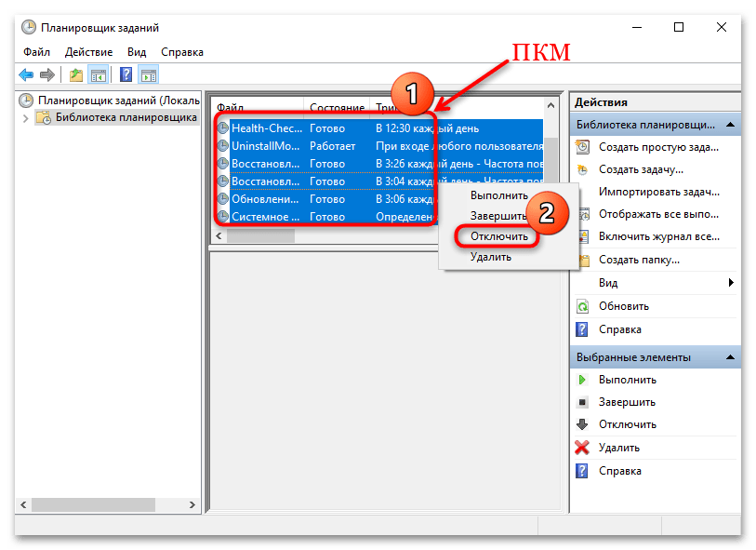
Task: Click the Forward arrow toolbar icon
Action: [x=46, y=75]
